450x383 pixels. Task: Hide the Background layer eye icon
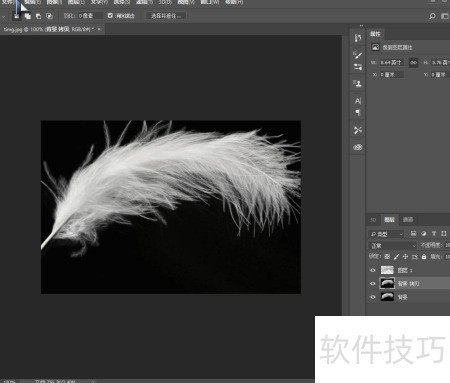tap(373, 297)
